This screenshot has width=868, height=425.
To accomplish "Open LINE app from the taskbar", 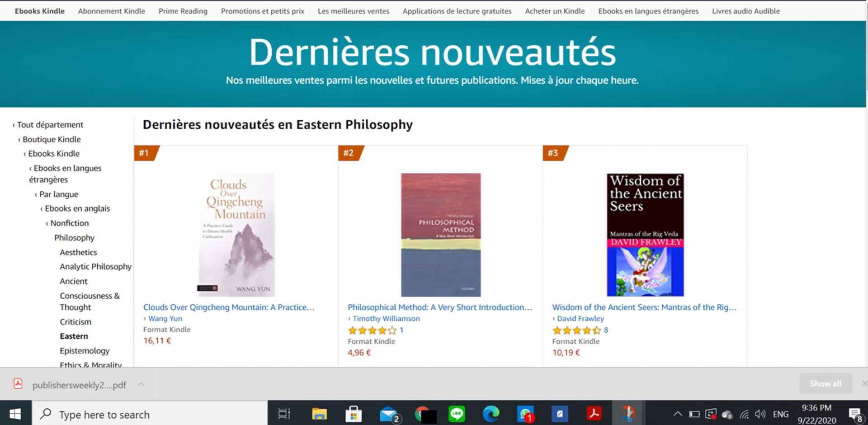I will (457, 413).
